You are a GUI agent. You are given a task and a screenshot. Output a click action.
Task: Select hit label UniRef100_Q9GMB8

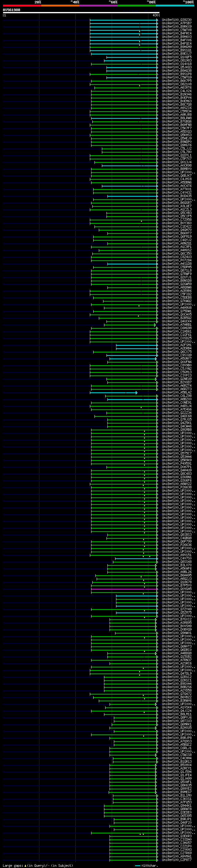click(176, 430)
